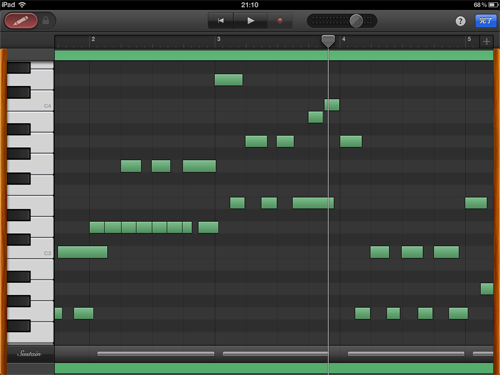Jump to bar 2 on the ruler
500x375 pixels.
[x=93, y=39]
